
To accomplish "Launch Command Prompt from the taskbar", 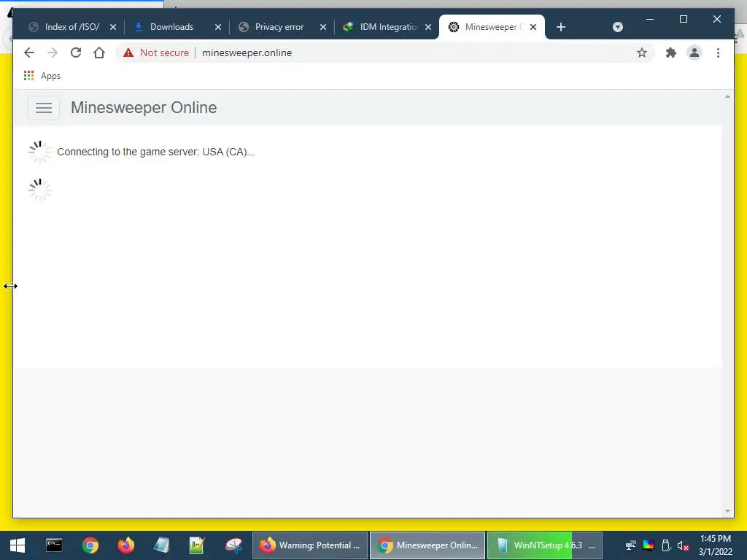I will [x=54, y=545].
